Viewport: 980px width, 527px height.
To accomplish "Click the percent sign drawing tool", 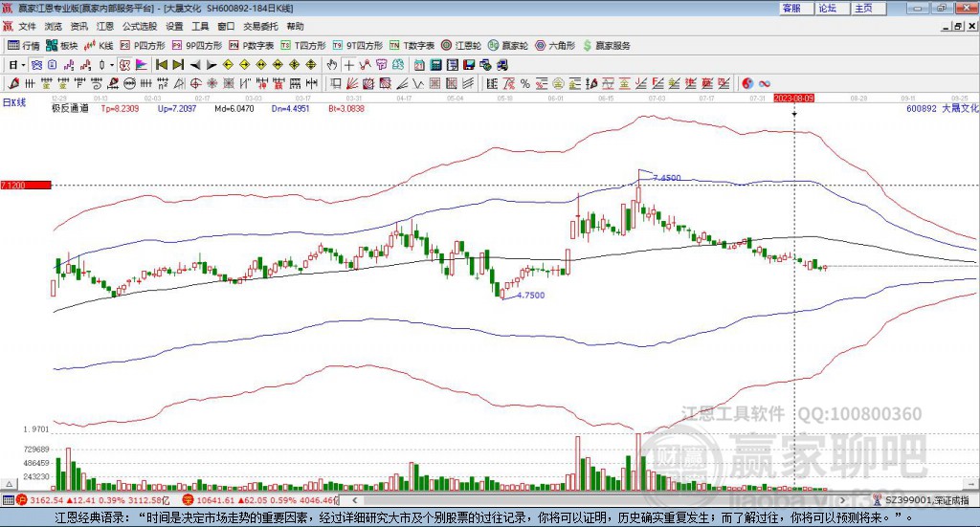I will [x=525, y=84].
